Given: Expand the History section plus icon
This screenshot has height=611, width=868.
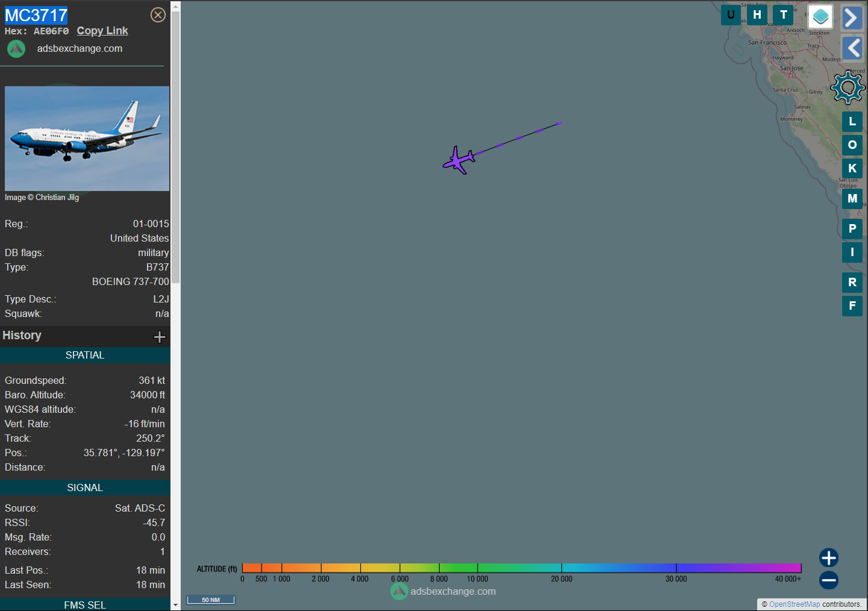Looking at the screenshot, I should point(160,337).
